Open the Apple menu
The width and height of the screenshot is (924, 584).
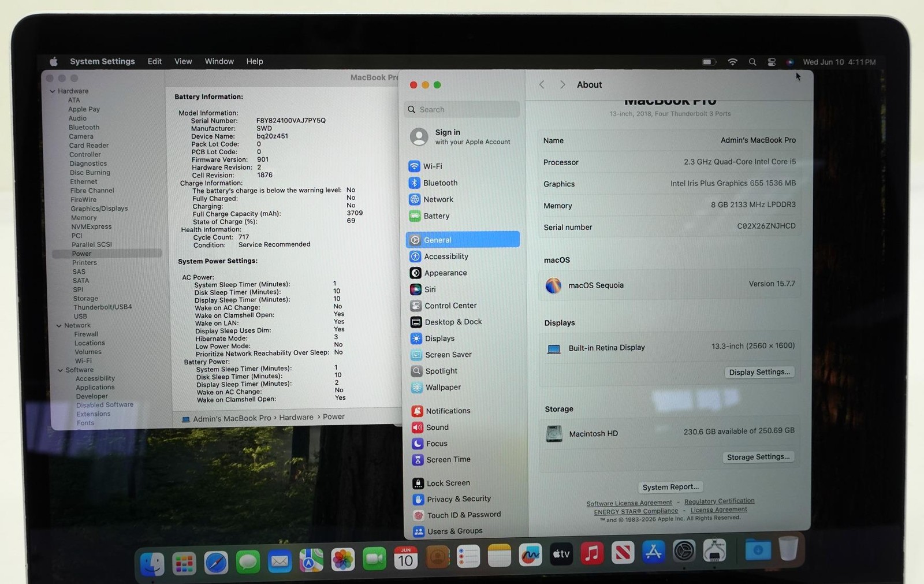pos(54,61)
